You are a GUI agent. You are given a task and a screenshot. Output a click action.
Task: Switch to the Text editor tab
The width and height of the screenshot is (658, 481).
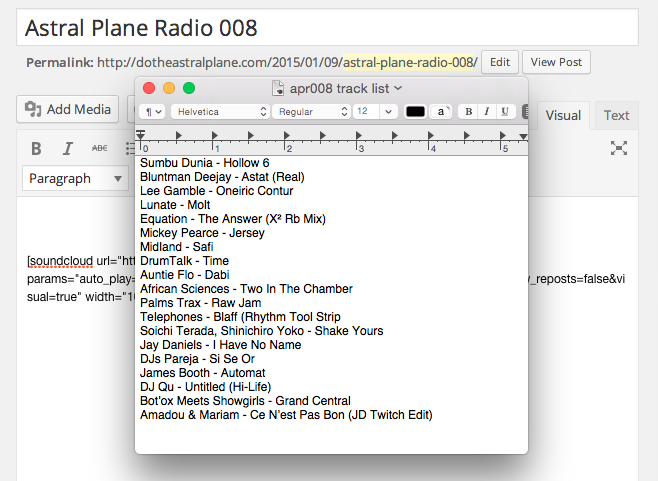click(617, 115)
